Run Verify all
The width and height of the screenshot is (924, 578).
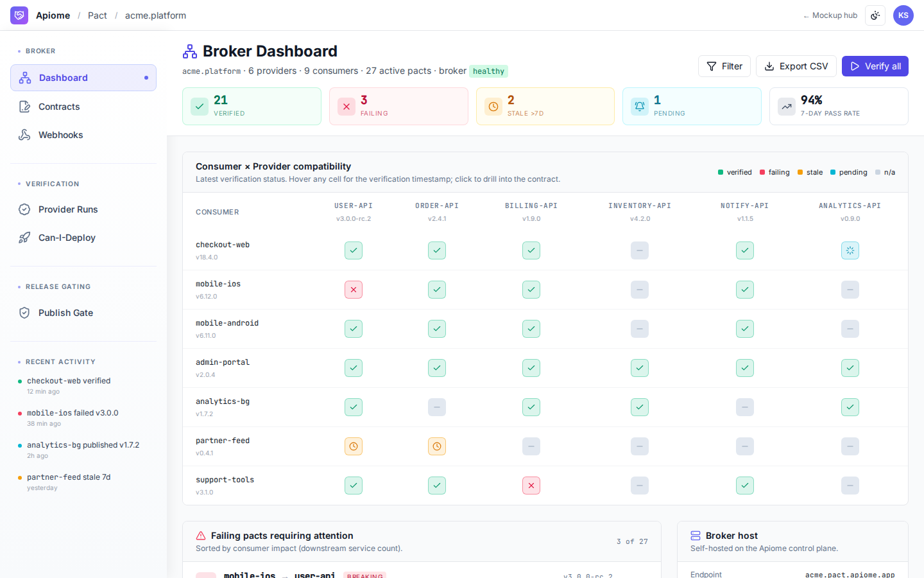coord(875,66)
